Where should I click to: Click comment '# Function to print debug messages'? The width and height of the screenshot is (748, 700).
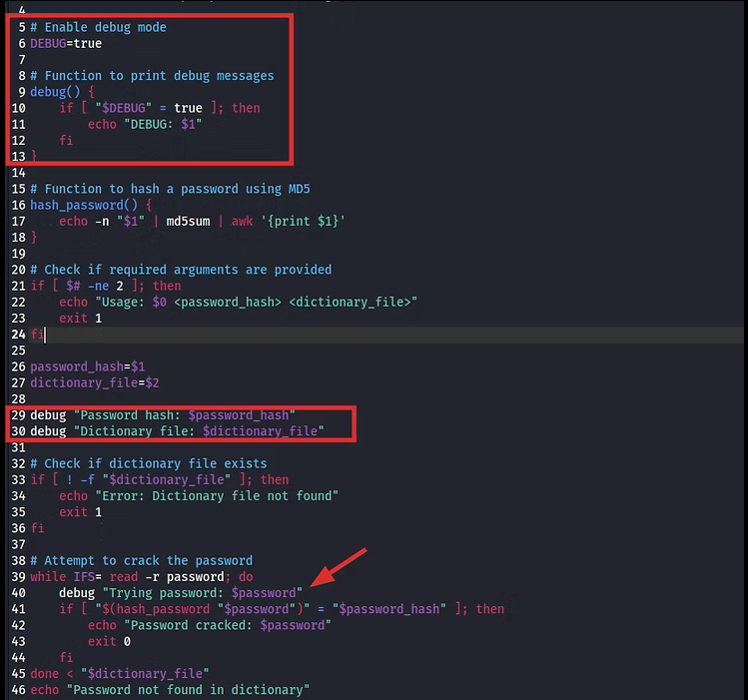[152, 76]
